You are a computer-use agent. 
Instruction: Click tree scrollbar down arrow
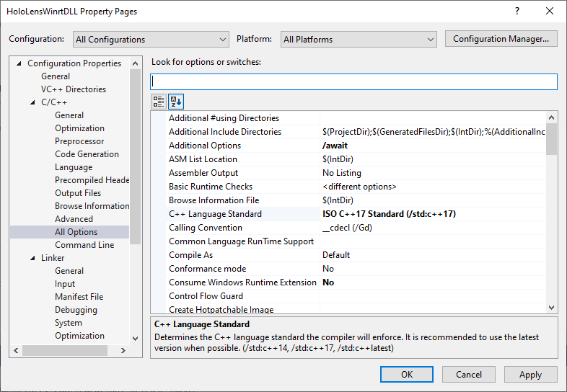point(135,339)
